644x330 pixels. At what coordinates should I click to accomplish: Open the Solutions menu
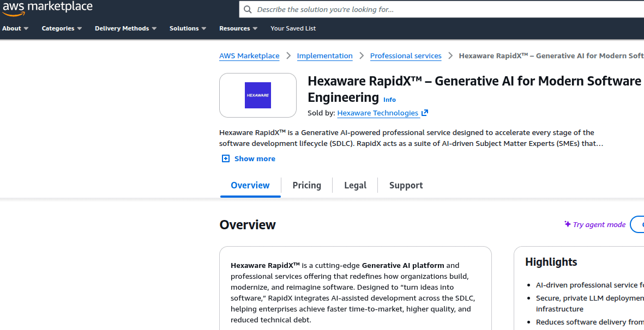coord(188,28)
